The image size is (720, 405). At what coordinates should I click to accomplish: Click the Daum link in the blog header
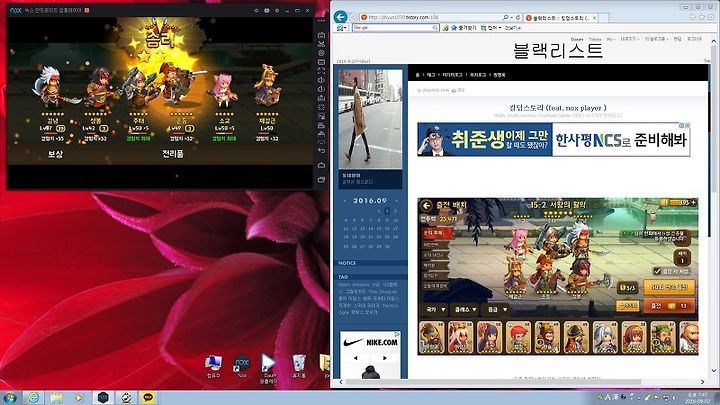click(577, 39)
